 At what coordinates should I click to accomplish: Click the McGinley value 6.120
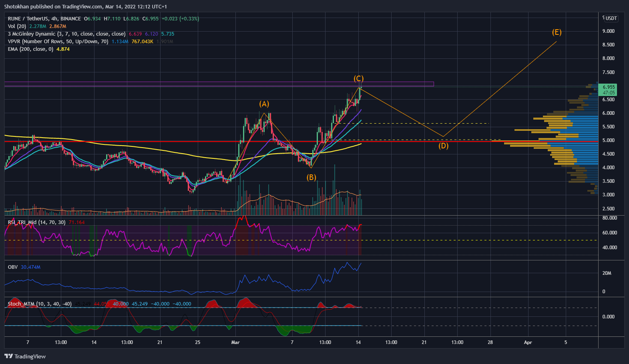tap(151, 34)
